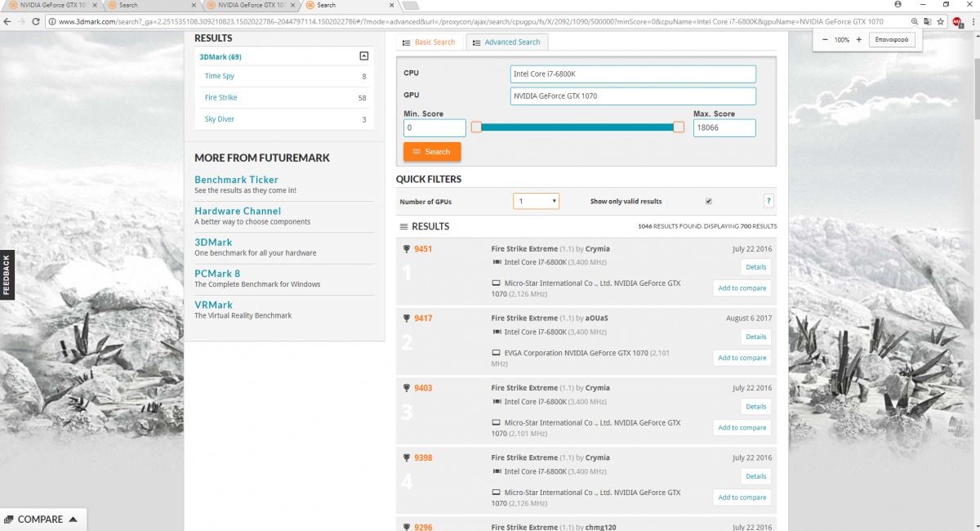980x531 pixels.
Task: Collapse the 3DMark (69) results group
Action: coord(364,56)
